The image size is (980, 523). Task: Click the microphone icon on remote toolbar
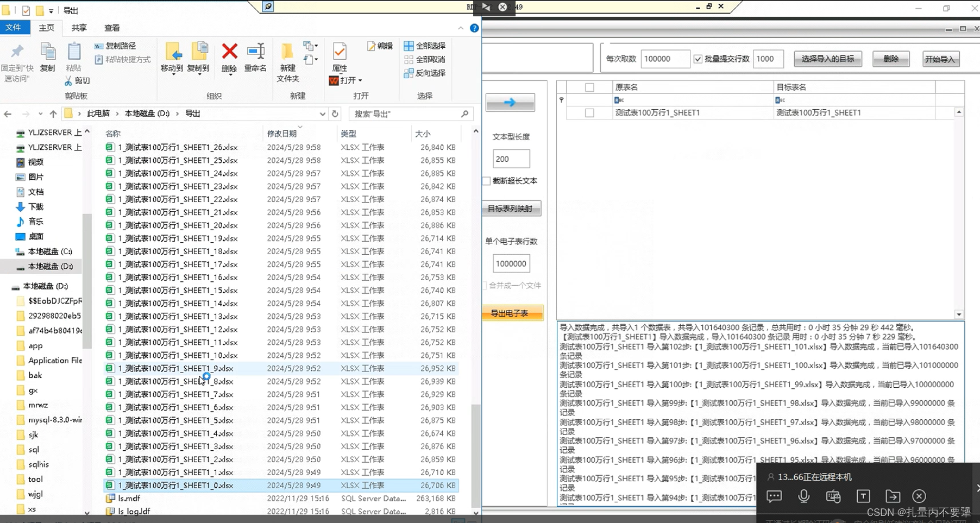pos(804,496)
